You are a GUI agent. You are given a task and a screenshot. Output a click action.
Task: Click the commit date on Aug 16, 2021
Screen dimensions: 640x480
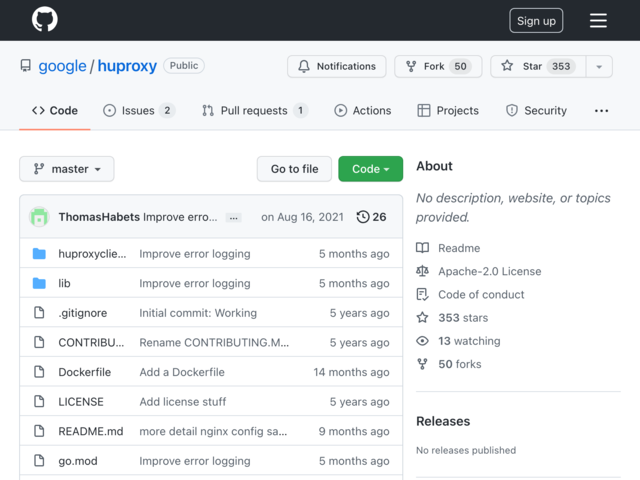tap(302, 217)
